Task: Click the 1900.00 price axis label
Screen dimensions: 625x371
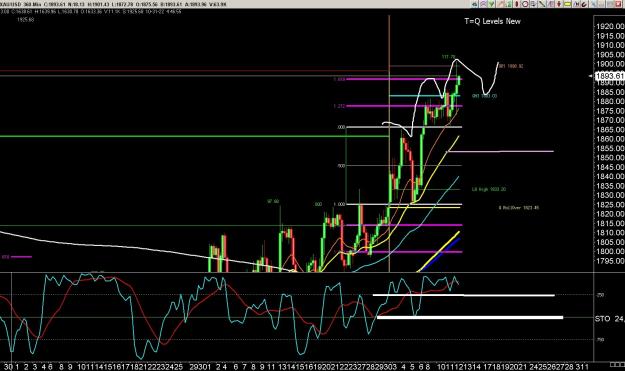Action: (x=610, y=64)
